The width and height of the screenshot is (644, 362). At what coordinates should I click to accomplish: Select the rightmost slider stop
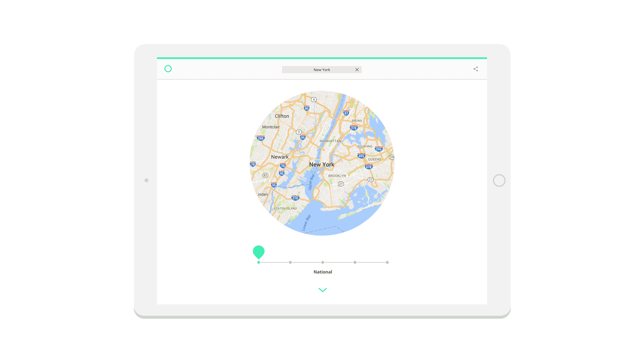point(387,262)
